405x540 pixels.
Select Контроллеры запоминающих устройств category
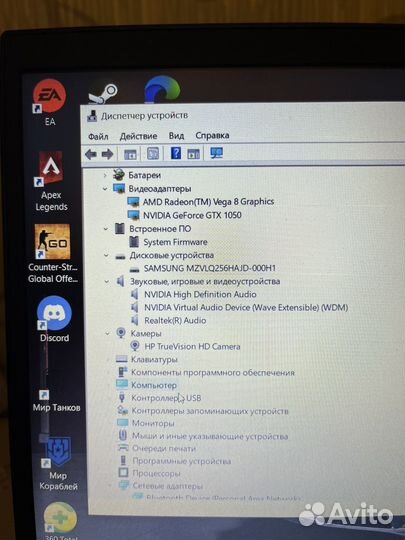pyautogui.click(x=210, y=411)
